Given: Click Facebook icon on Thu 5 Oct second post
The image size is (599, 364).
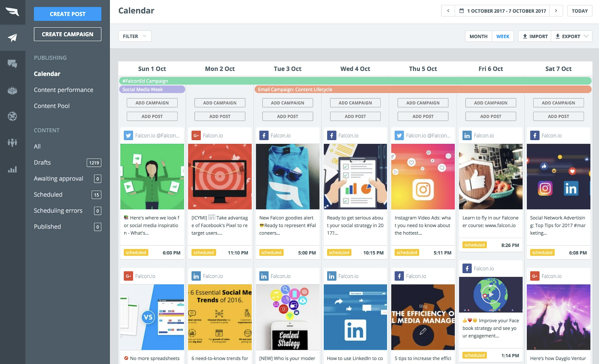Looking at the screenshot, I should 399,276.
